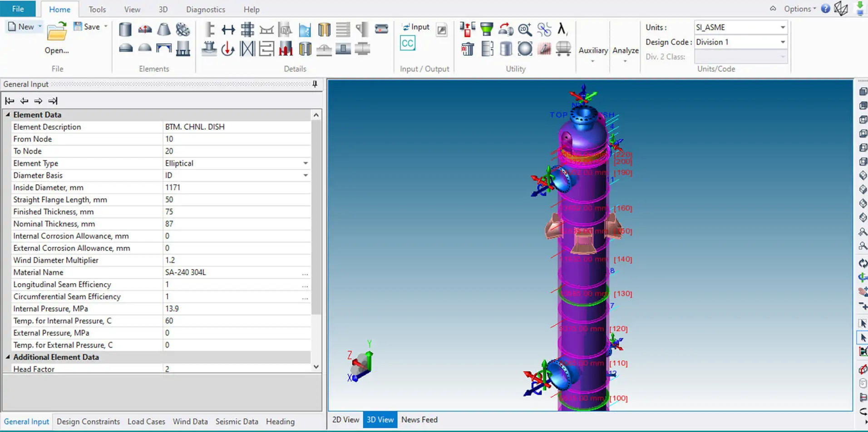Open the Diagnostics ribbon tab
This screenshot has width=868, height=432.
(206, 10)
